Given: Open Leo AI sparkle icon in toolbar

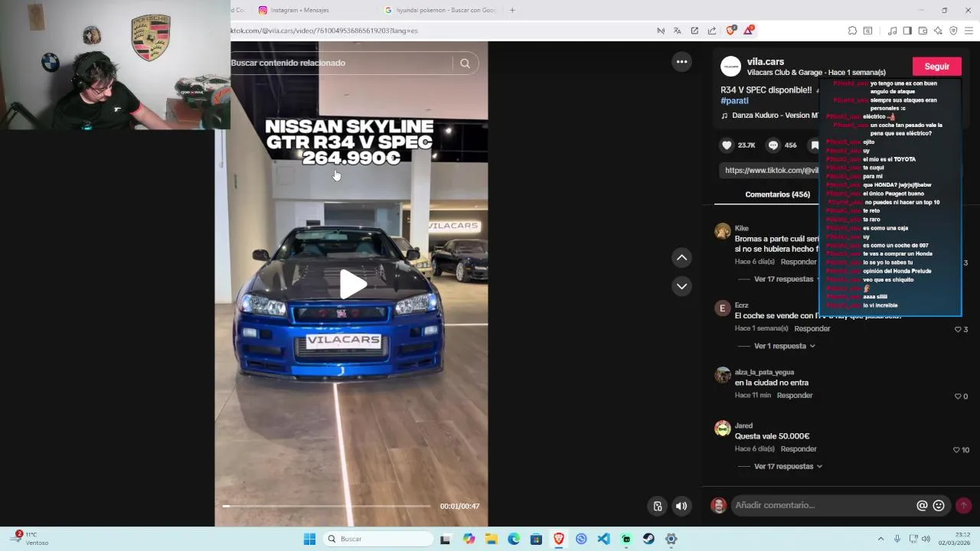Looking at the screenshot, I should pyautogui.click(x=938, y=31).
